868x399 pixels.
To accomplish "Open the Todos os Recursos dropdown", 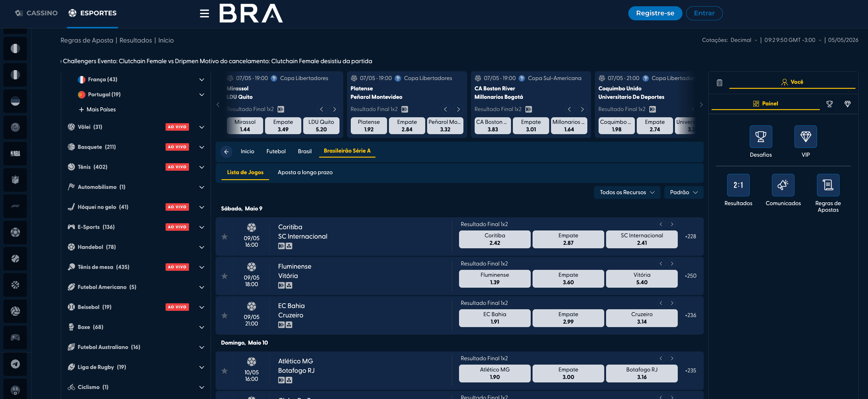I will [627, 192].
